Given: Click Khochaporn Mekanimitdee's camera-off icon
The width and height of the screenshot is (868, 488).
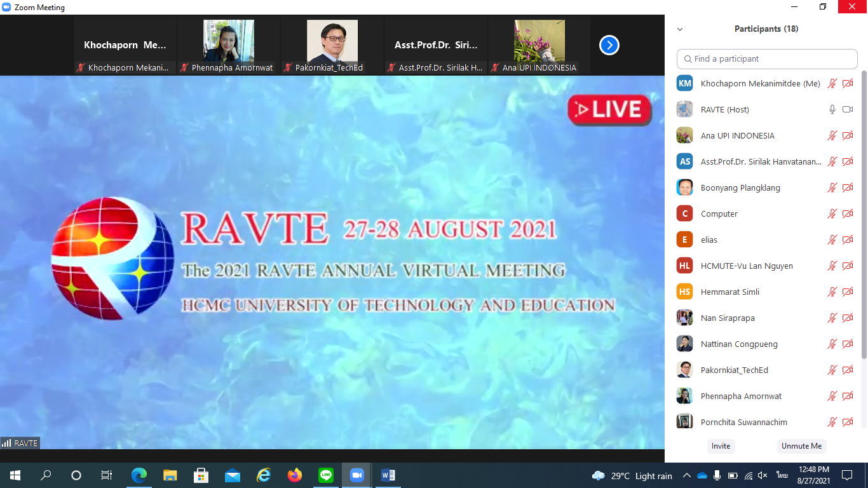Looking at the screenshot, I should 848,83.
